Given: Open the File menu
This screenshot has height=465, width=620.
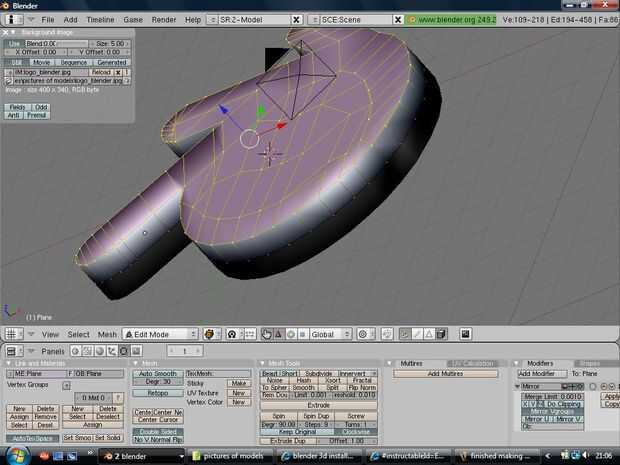Looking at the screenshot, I should (47, 19).
